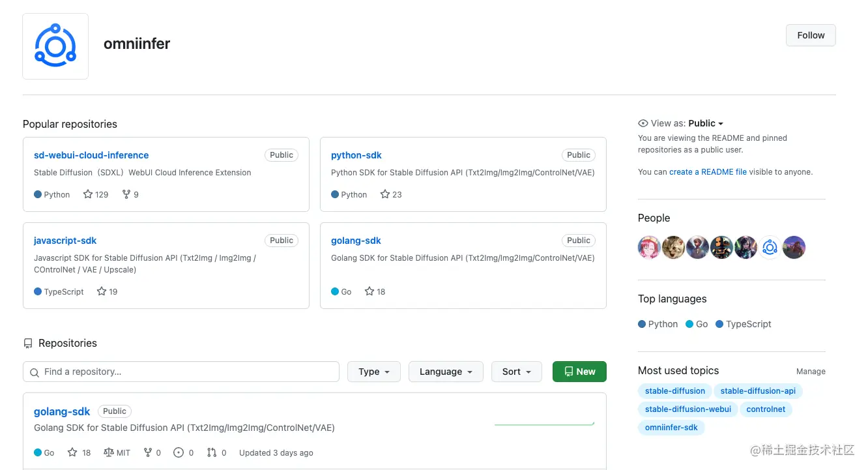Image resolution: width=868 pixels, height=470 pixels.
Task: Select the stable-diffusion-webui topic tag
Action: [688, 409]
